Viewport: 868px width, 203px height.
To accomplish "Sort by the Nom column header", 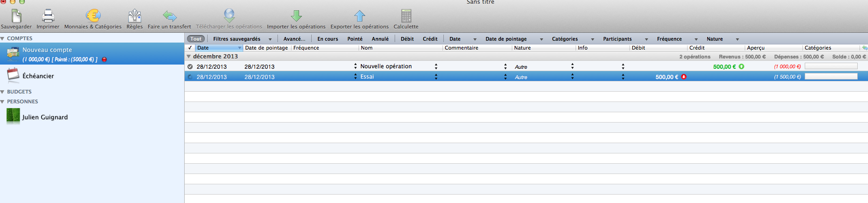I will click(x=400, y=48).
